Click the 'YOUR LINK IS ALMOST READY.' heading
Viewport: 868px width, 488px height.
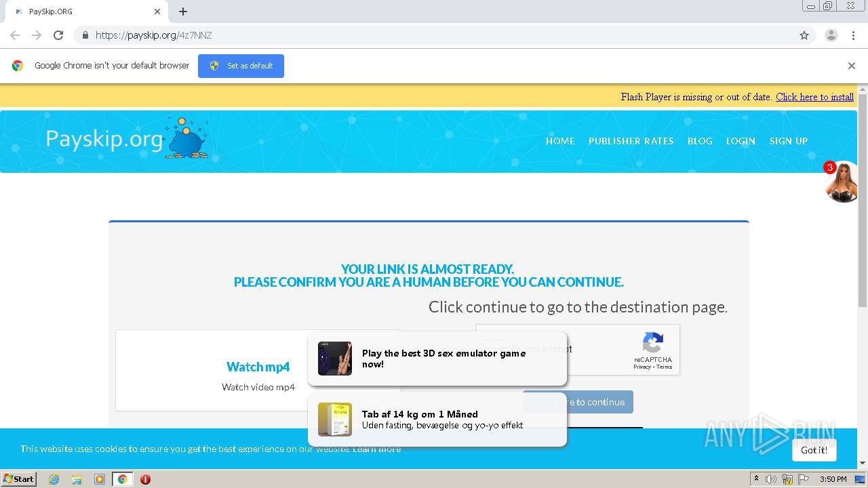427,269
